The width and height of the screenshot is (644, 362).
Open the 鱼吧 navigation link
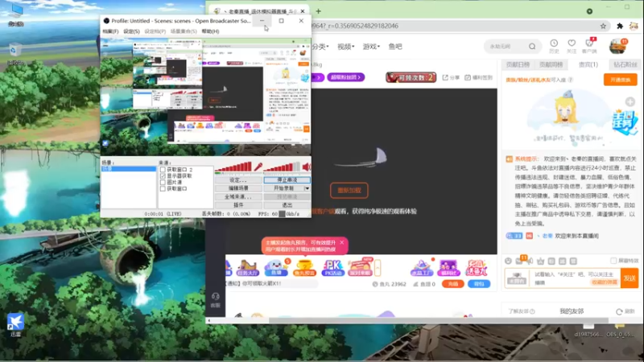click(395, 47)
